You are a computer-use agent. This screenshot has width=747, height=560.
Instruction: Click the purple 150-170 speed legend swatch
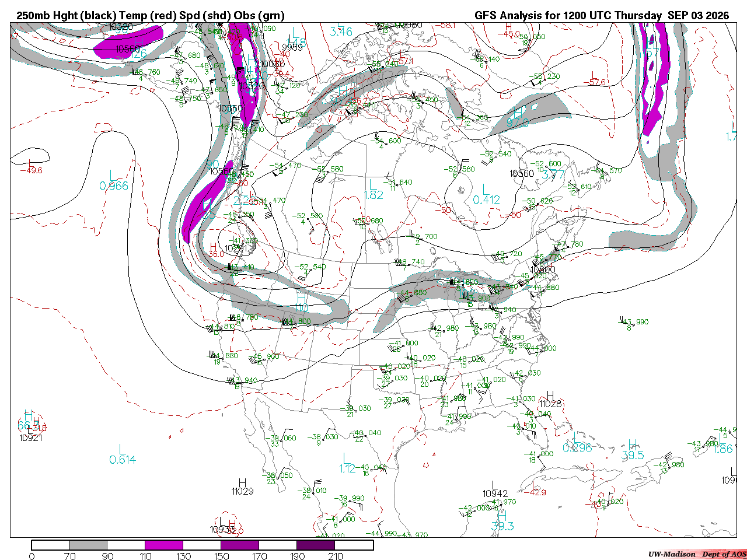[x=240, y=545]
